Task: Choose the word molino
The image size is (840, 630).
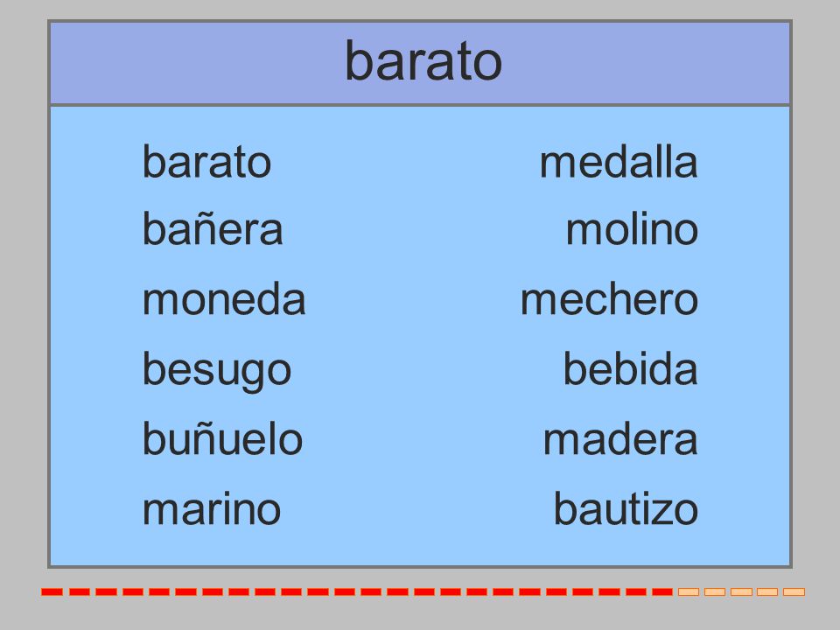Action: coord(632,229)
